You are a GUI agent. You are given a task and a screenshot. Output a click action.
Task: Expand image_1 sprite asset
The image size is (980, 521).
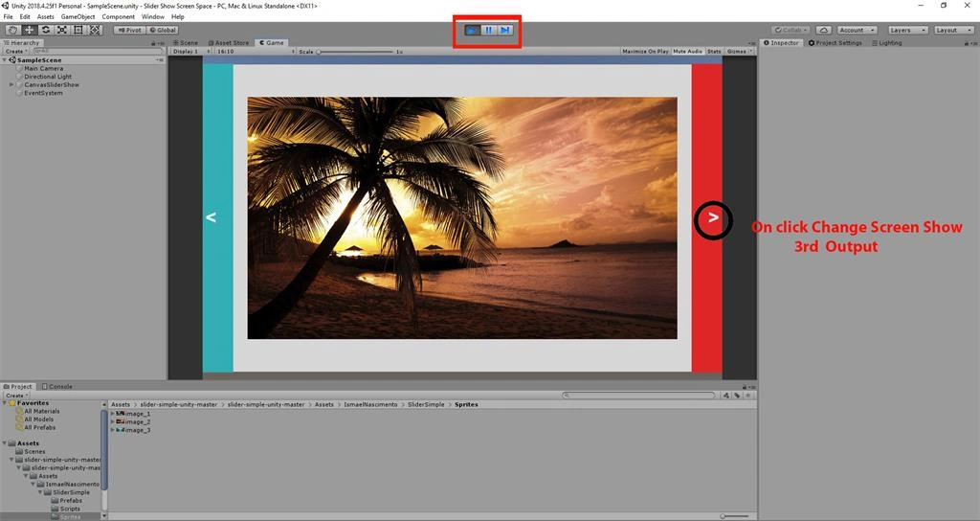(113, 414)
